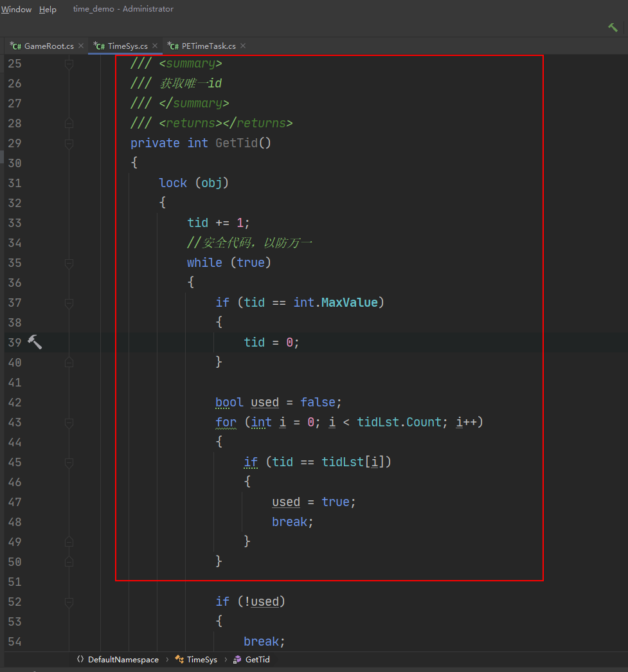
Task: Click line number 31 in the gutter
Action: (15, 183)
